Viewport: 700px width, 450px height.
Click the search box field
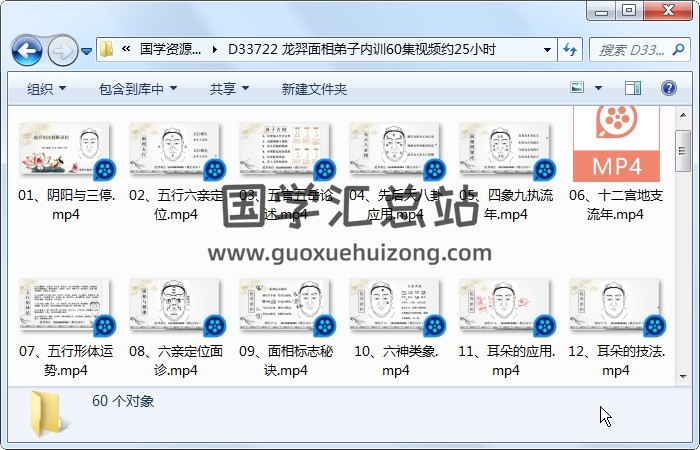pos(628,49)
